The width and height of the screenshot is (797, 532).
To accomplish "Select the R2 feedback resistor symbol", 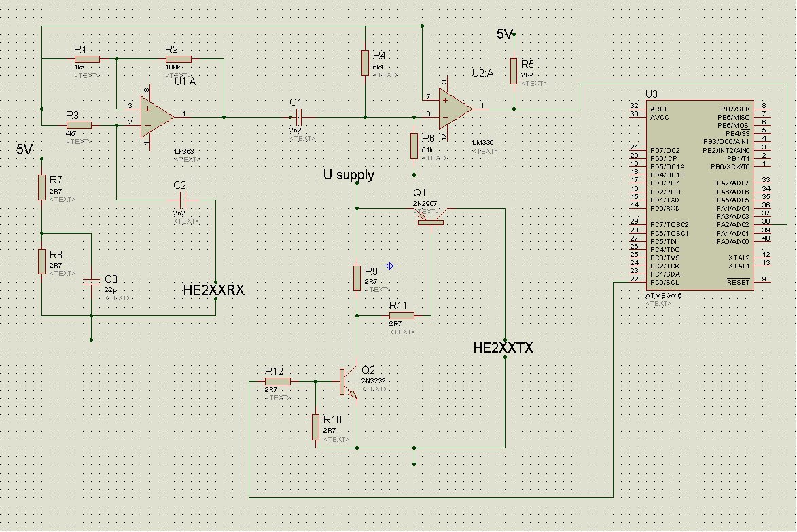I will click(179, 59).
